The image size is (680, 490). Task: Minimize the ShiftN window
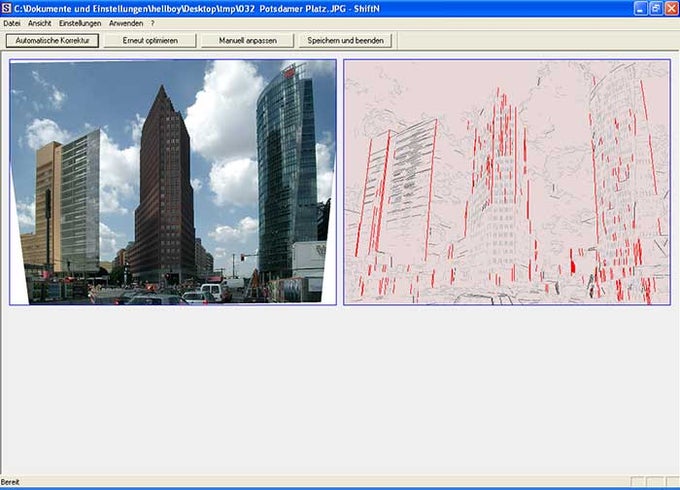(640, 8)
